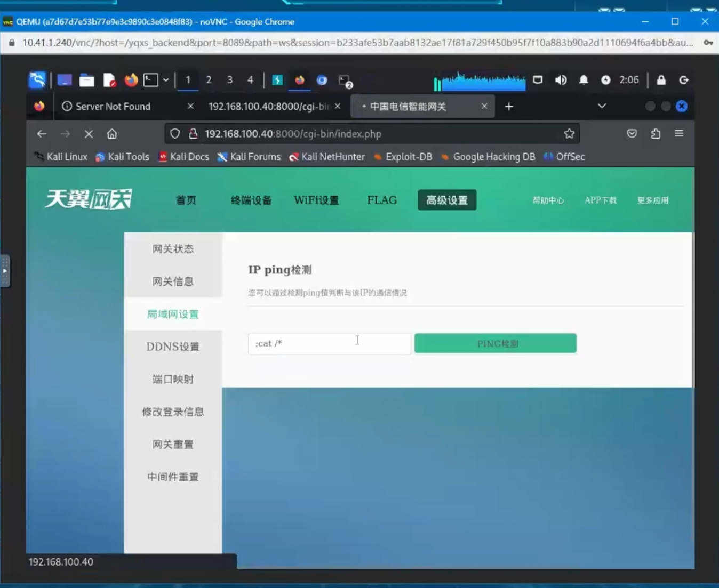The height and width of the screenshot is (588, 719).
Task: Stop loading the current page
Action: [x=89, y=134]
